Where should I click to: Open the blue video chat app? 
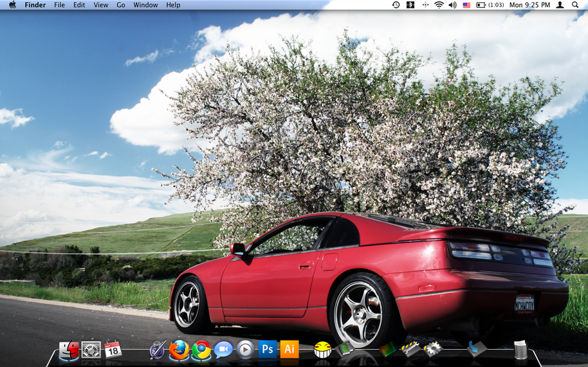pyautogui.click(x=223, y=350)
